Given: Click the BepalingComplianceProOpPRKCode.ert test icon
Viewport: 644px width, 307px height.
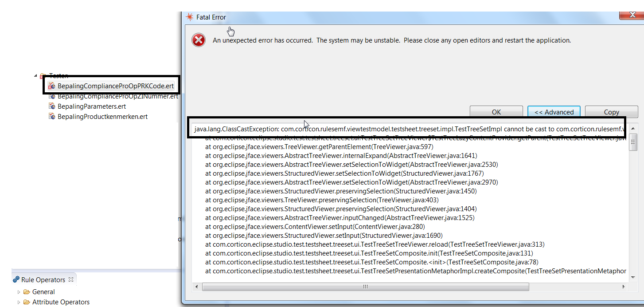Looking at the screenshot, I should [52, 86].
